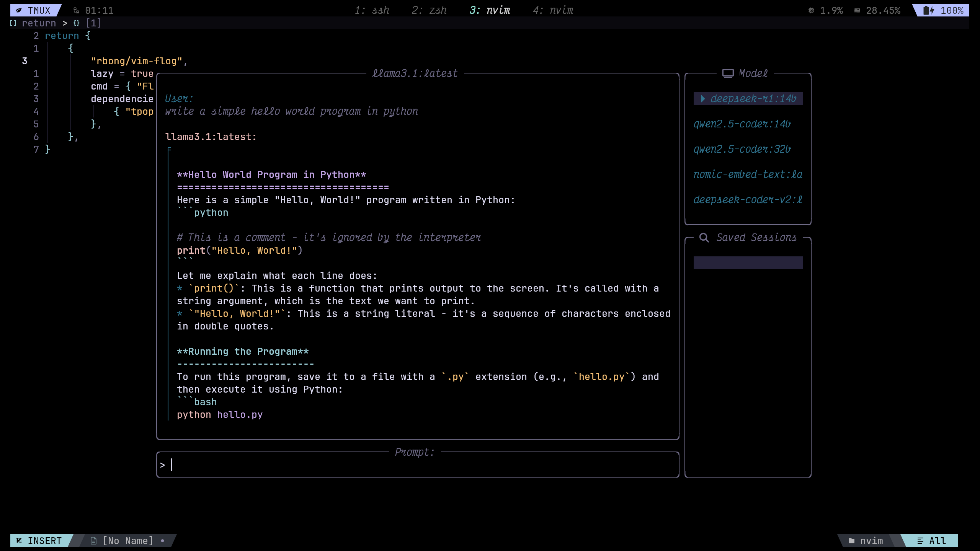Choose qwen2.5-coder:32b from the model list
Screen dimensions: 980x551
[x=742, y=149]
